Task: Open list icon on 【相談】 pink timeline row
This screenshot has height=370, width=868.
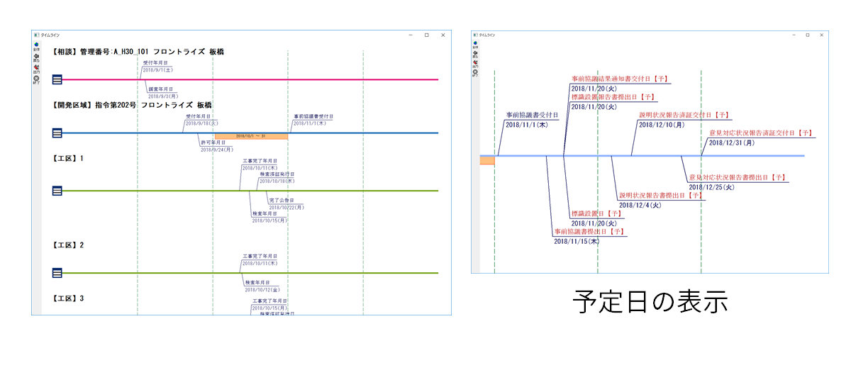Action: [x=57, y=79]
